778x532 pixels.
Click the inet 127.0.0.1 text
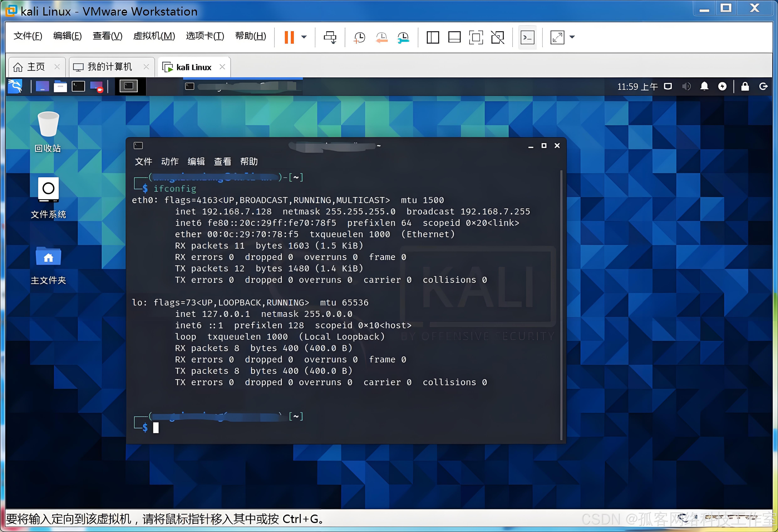click(x=213, y=314)
